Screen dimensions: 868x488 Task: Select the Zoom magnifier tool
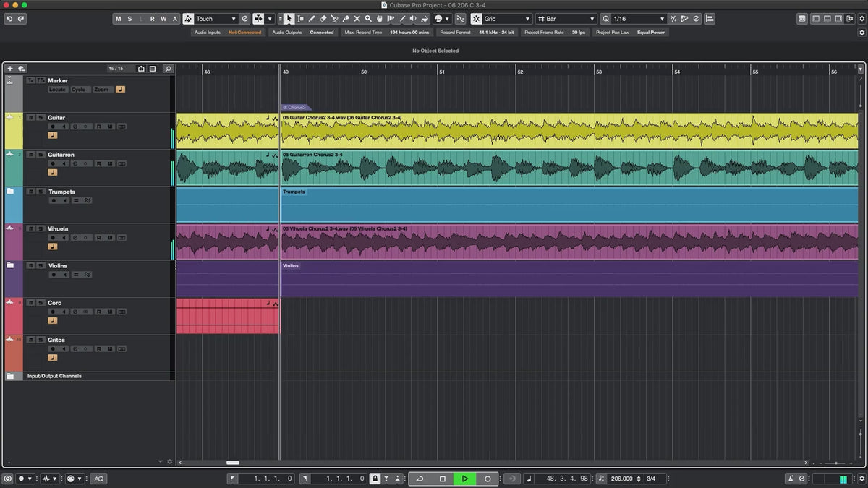tap(368, 19)
